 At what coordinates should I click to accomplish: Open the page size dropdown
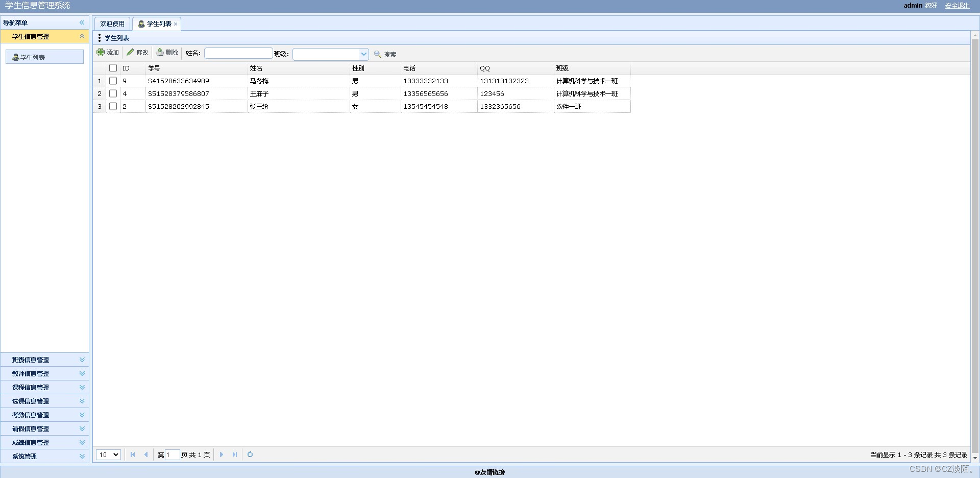(x=108, y=455)
